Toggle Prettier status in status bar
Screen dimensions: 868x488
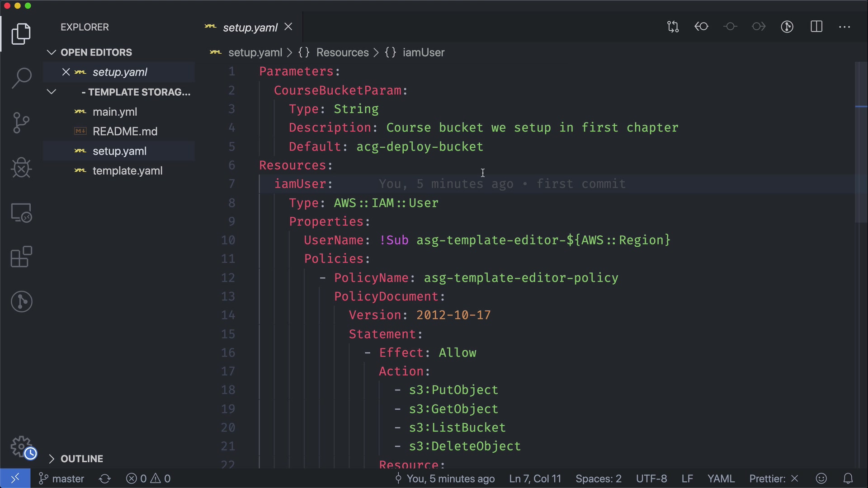coord(774,479)
